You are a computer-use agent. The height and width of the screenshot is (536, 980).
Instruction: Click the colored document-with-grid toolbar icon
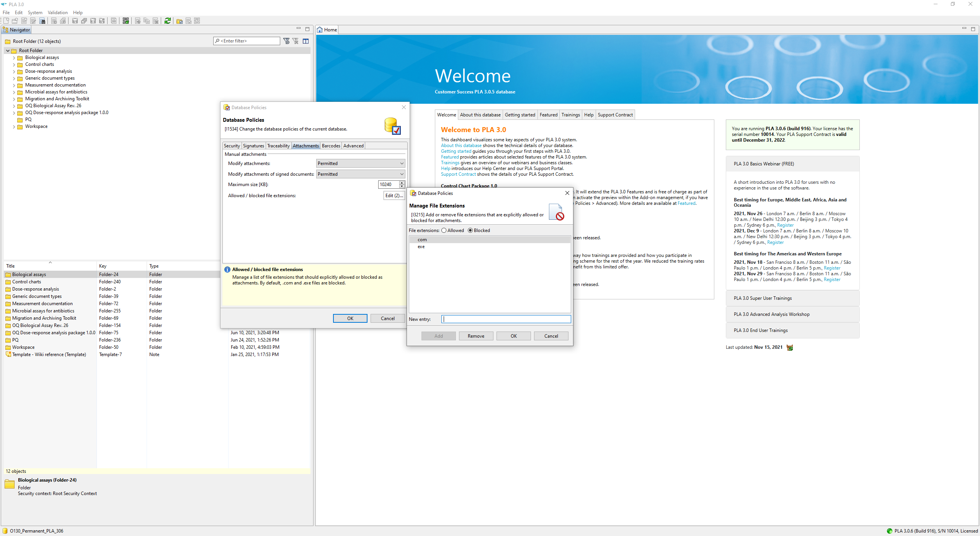(42, 21)
